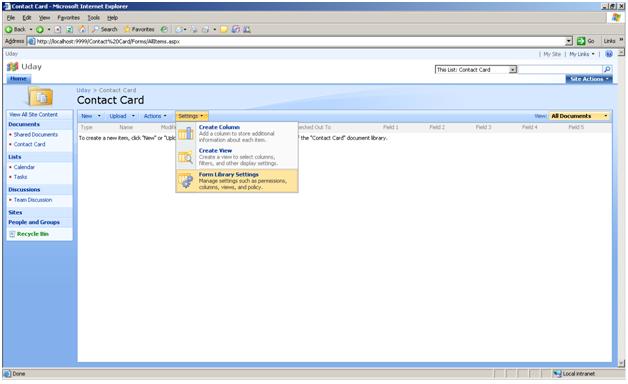628x384 pixels.
Task: Select Create Column from Settings menu
Action: pyautogui.click(x=237, y=133)
